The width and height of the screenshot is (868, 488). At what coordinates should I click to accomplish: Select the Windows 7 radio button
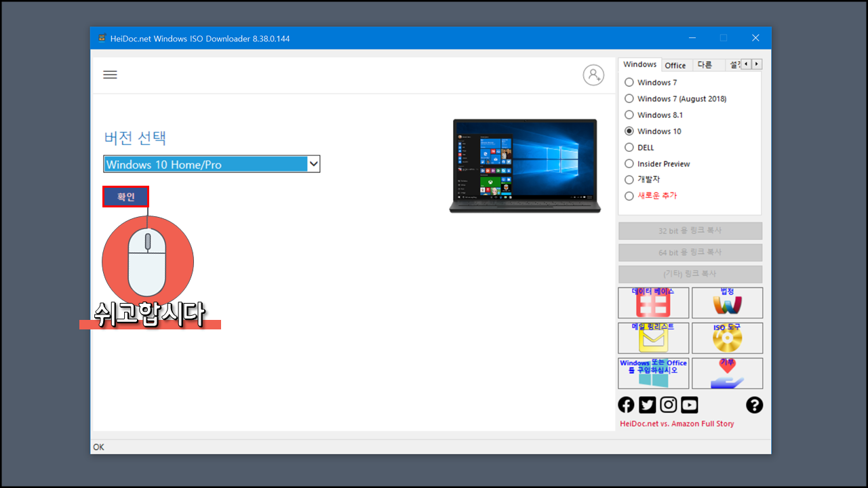(x=629, y=83)
